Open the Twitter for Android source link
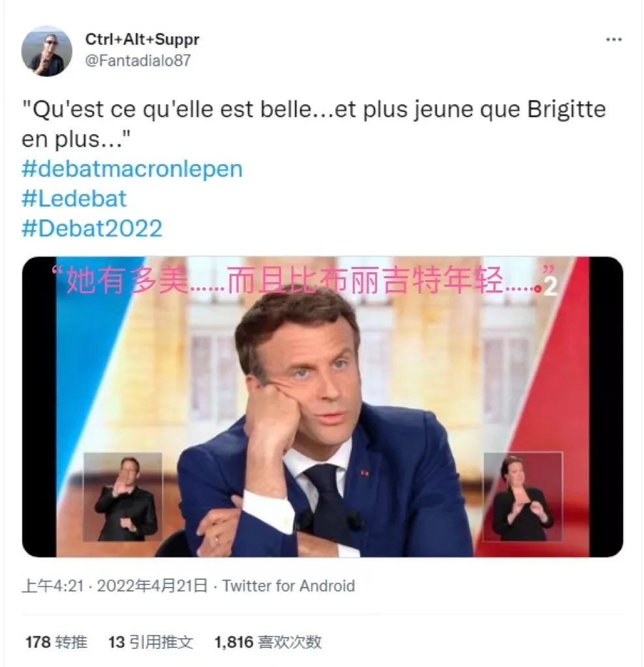Image resolution: width=644 pixels, height=667 pixels. pos(288,586)
